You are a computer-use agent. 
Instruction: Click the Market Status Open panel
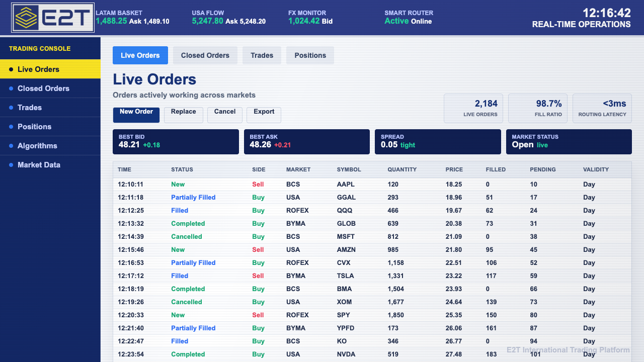[569, 142]
